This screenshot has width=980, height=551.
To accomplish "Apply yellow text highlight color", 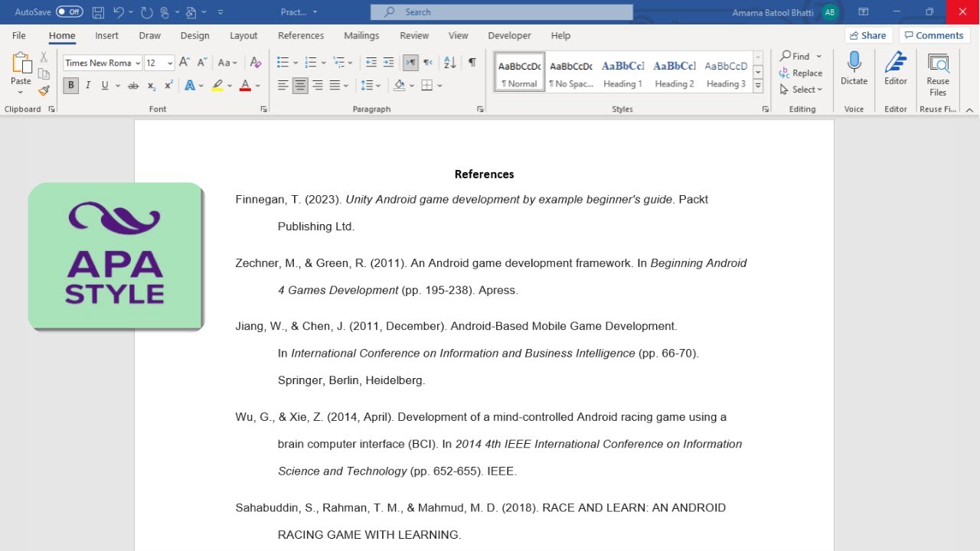I will pos(217,86).
